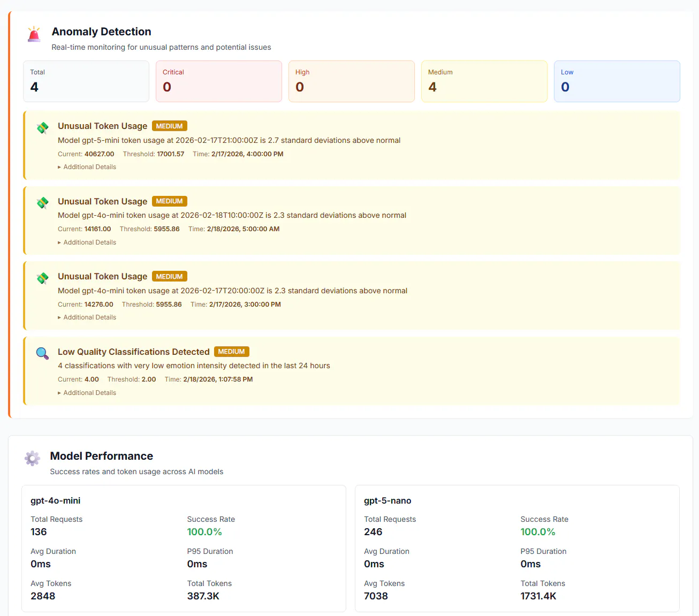The image size is (699, 616).
Task: Click the Current value 14161.00
Action: point(97,229)
